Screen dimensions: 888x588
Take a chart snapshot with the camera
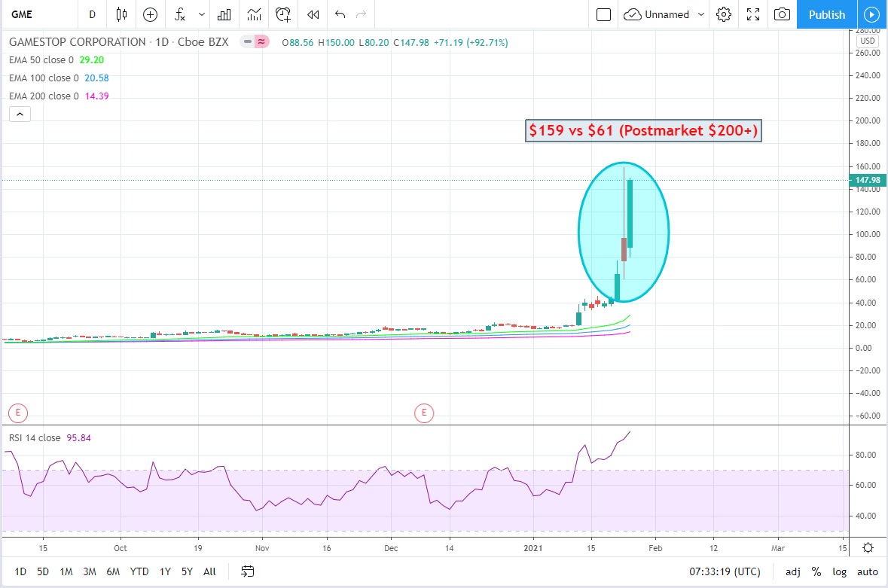(x=782, y=15)
